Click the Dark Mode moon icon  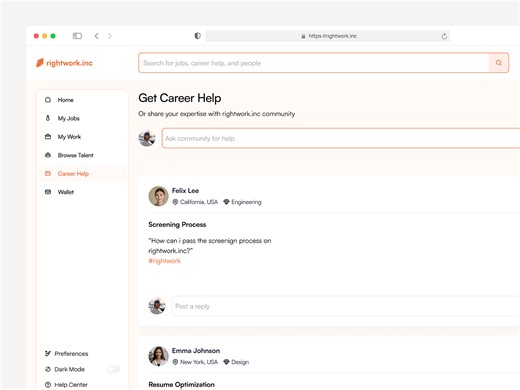(48, 369)
